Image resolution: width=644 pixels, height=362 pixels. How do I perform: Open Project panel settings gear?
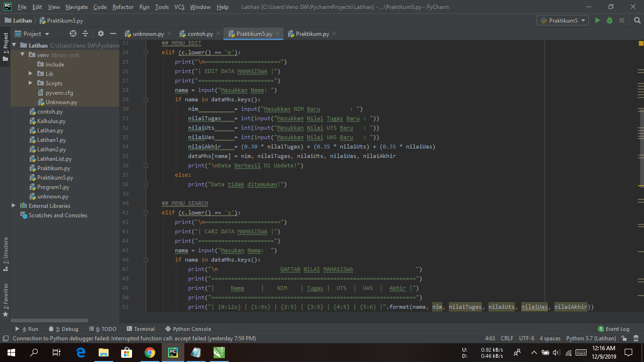pos(100,33)
